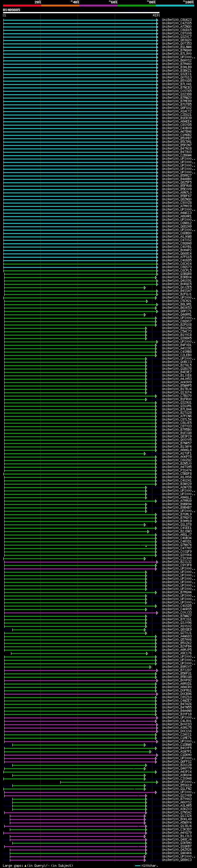
Task: Select hit label UniRef100_C5AC73
Action: 177,332
